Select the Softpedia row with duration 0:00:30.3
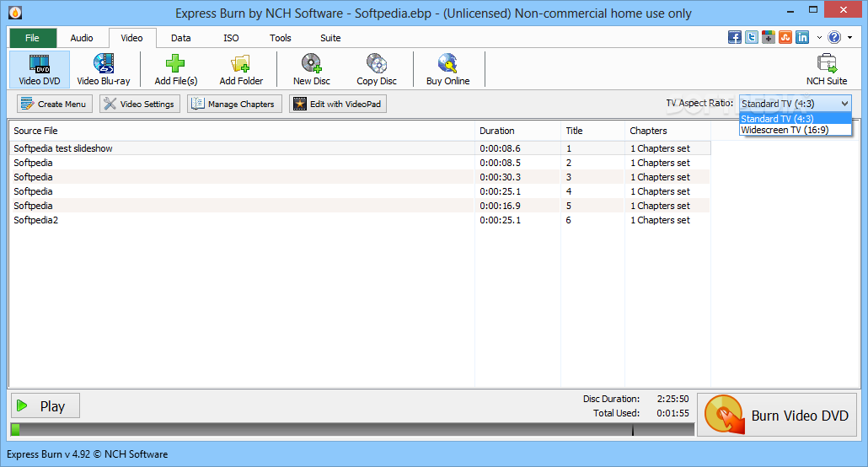The image size is (868, 467). [360, 177]
